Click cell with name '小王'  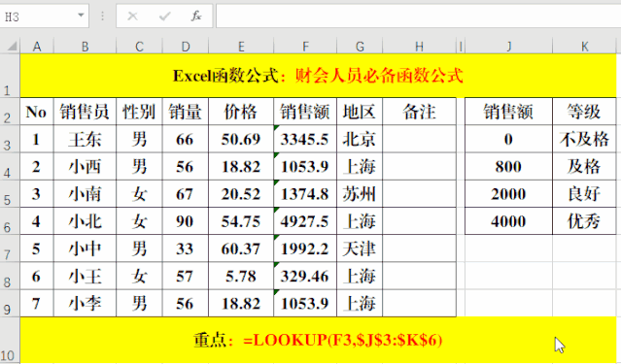coord(85,277)
